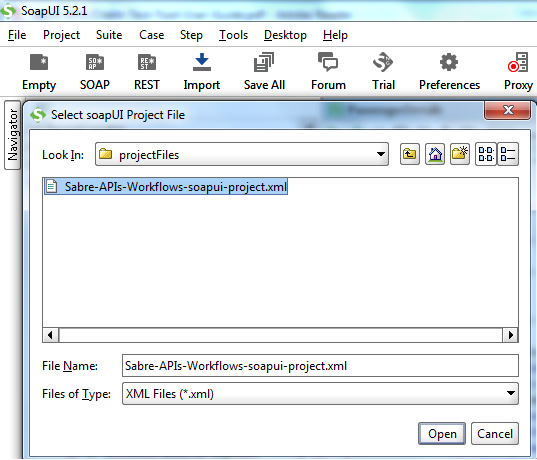
Task: Select Sabre-APIs-Workflows-soapui-project.xml file
Action: pyautogui.click(x=166, y=186)
